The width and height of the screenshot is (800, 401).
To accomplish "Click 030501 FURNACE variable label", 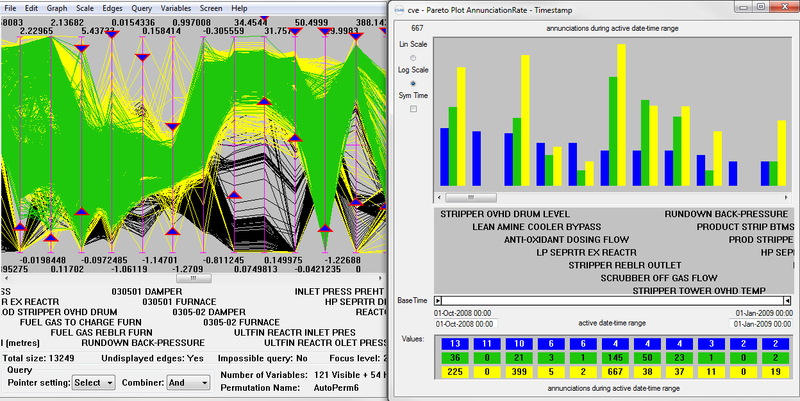I will pos(179,302).
